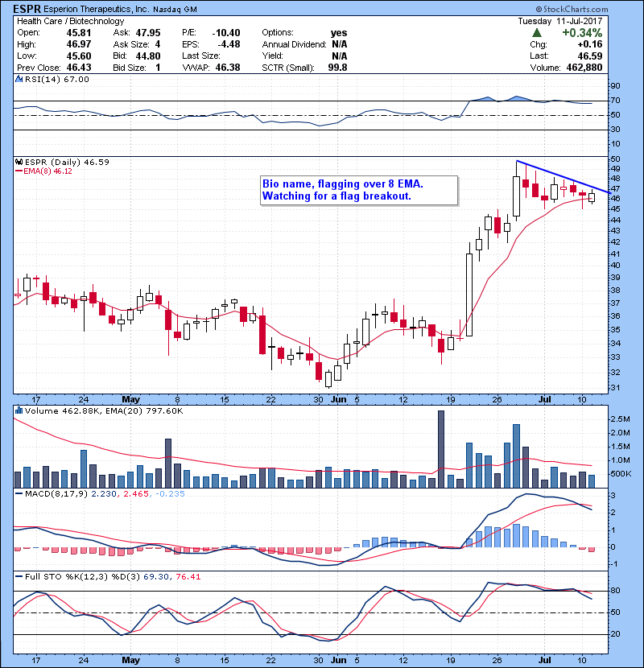Click the 'May' label on the date axis
644x668 pixels.
coord(130,398)
